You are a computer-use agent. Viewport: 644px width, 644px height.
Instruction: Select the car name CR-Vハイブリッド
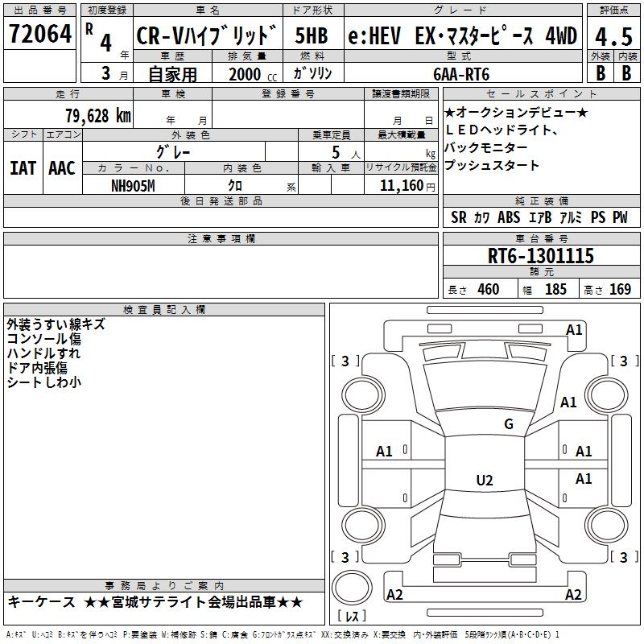(206, 35)
